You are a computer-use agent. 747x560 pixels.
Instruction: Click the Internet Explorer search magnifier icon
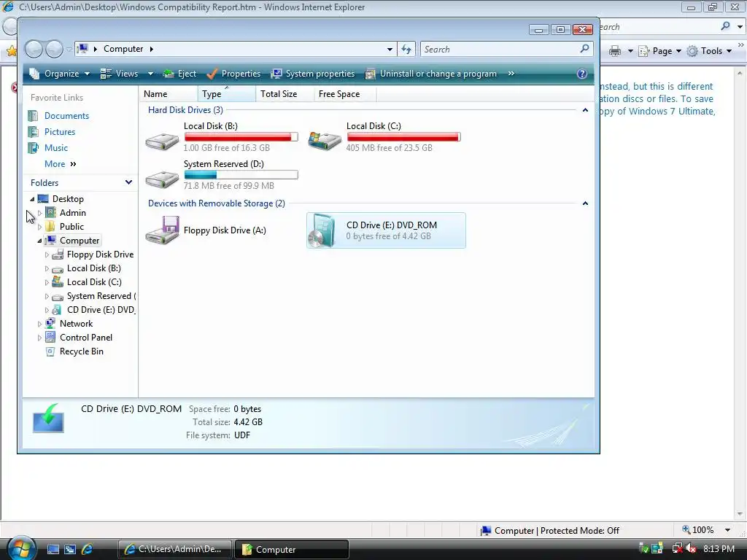725,26
